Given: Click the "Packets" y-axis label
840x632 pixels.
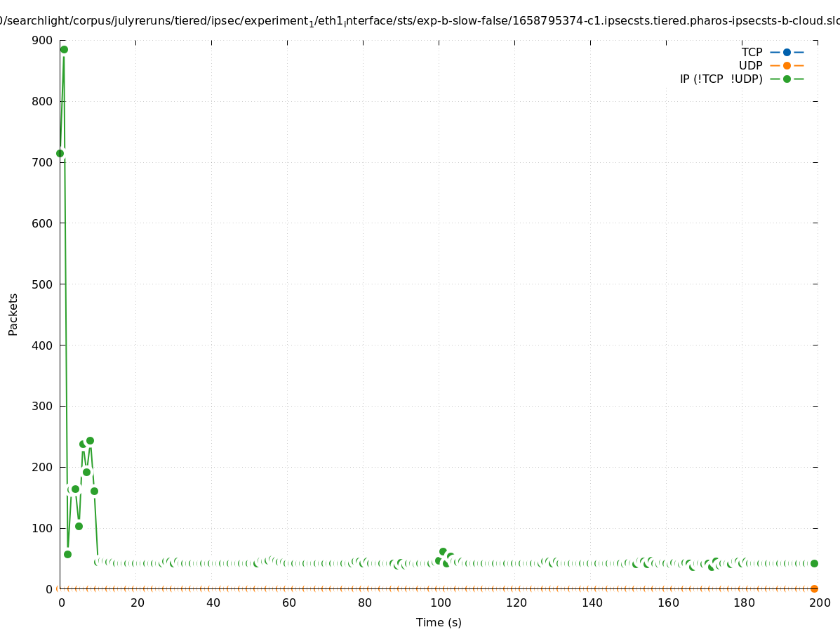Looking at the screenshot, I should click(13, 314).
